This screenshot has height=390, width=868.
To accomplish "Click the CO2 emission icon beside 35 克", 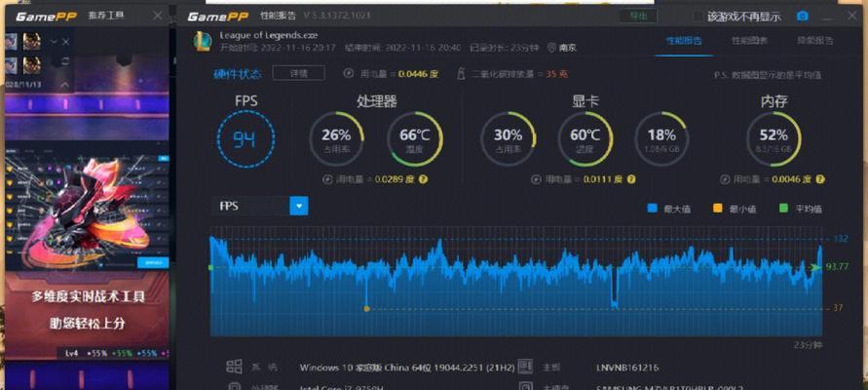I will click(461, 73).
